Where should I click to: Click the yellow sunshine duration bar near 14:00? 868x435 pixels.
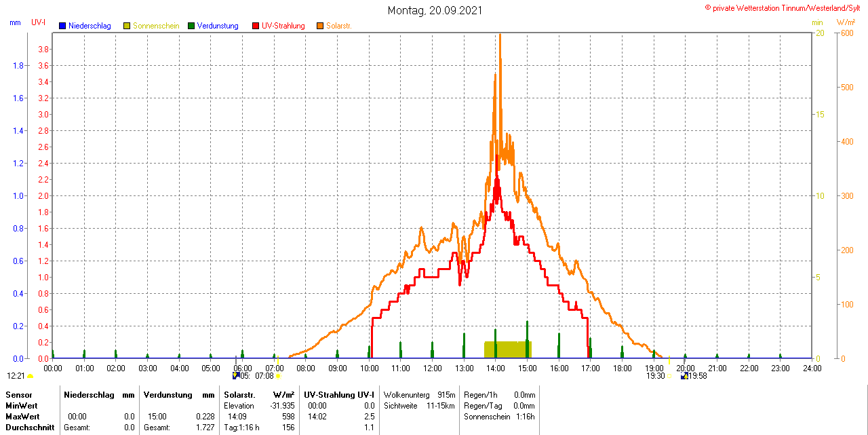(507, 349)
